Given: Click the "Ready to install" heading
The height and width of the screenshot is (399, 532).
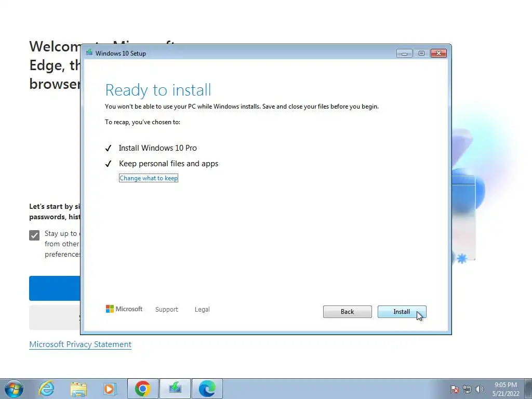Looking at the screenshot, I should click(158, 90).
